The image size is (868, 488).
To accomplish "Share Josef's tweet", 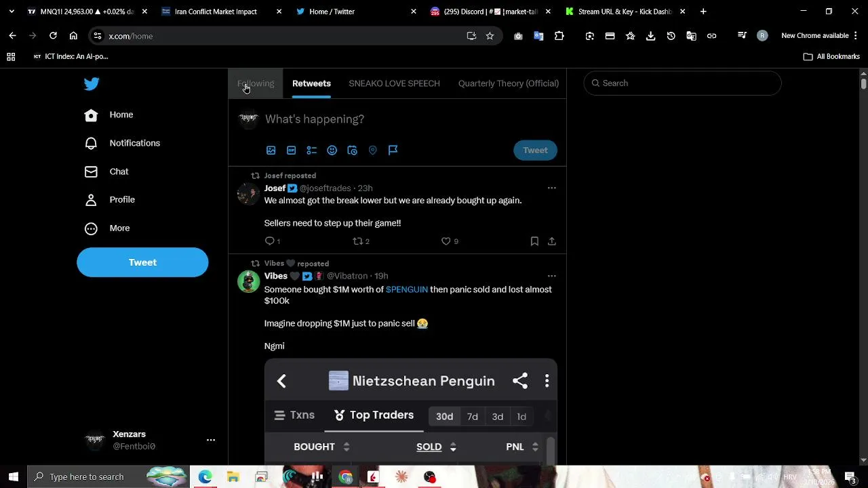I will (551, 241).
